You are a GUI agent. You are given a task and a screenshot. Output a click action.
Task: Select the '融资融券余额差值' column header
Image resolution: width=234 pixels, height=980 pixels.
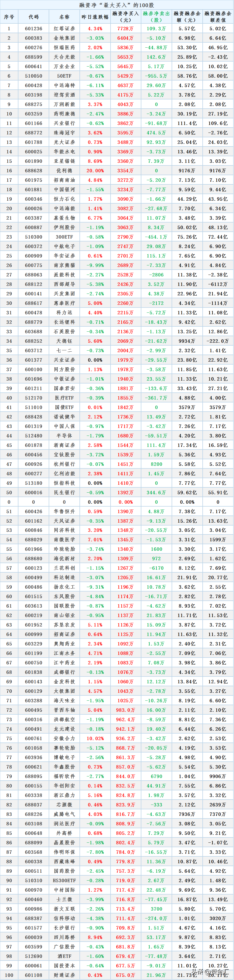[218, 17]
